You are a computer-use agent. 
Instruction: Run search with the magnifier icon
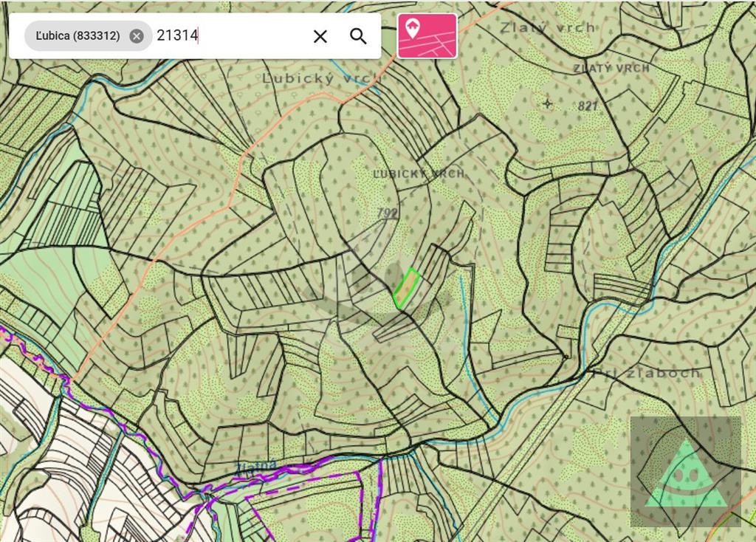pyautogui.click(x=358, y=36)
